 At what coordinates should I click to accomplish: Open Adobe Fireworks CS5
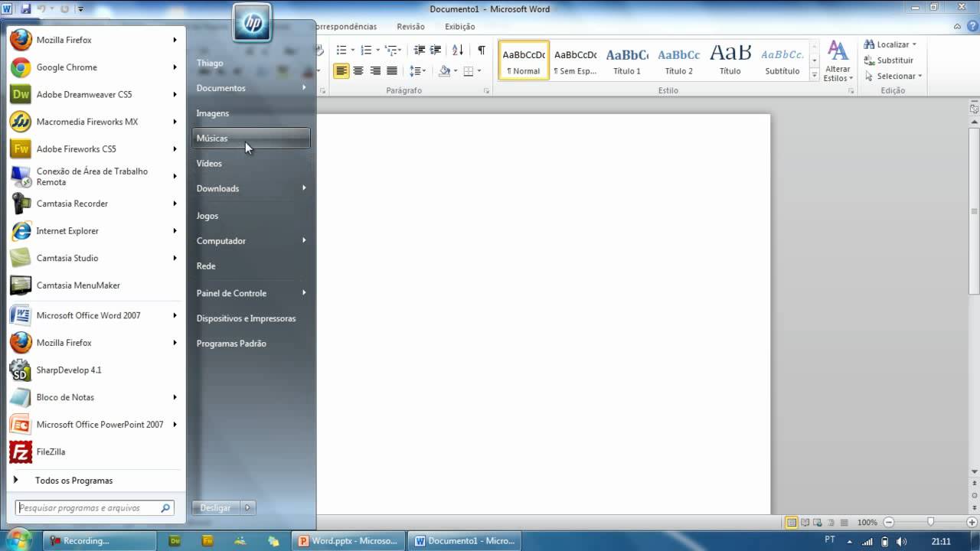(x=95, y=148)
